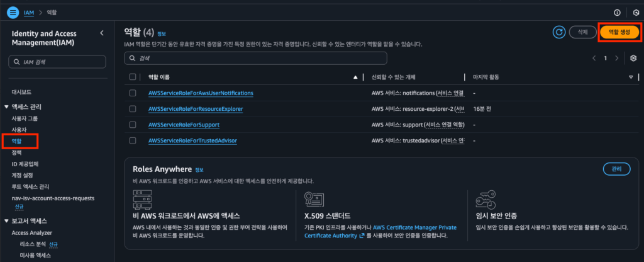Select checkbox for AWSServiceRoleForTrustedAdvisor
The image size is (644, 262).
pos(132,140)
